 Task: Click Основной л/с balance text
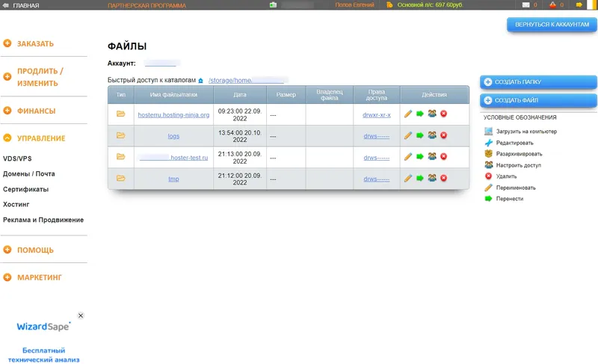tap(431, 5)
